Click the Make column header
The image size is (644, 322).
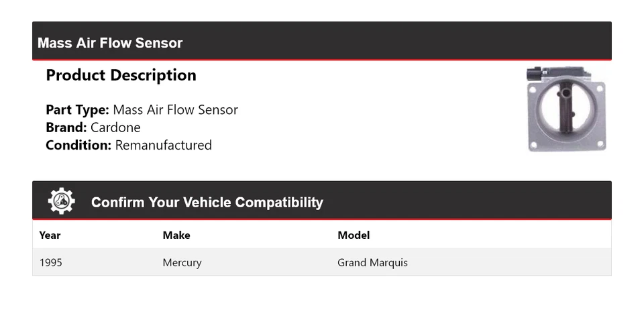pyautogui.click(x=176, y=235)
